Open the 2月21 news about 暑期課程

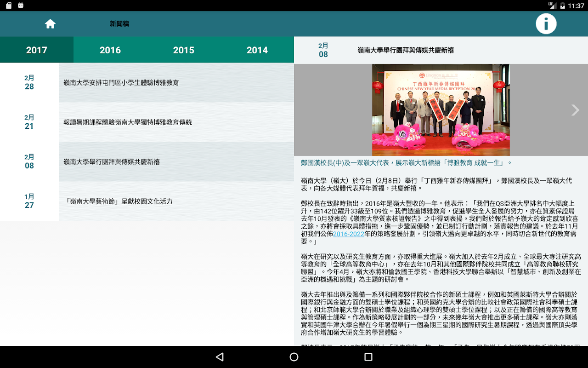176,122
